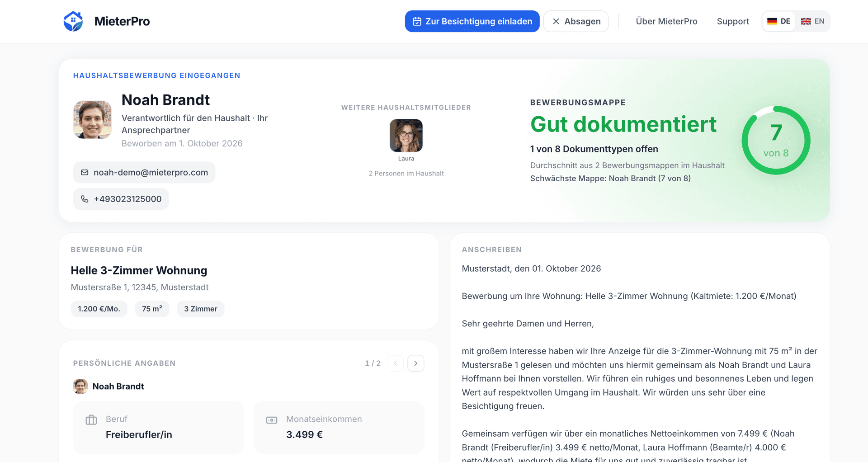Click the MieterPro brand name
This screenshot has width=868, height=462.
point(122,21)
